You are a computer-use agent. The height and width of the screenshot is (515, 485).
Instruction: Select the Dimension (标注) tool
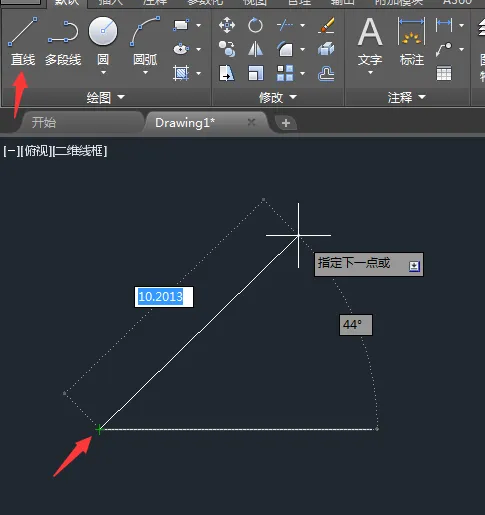[x=412, y=41]
